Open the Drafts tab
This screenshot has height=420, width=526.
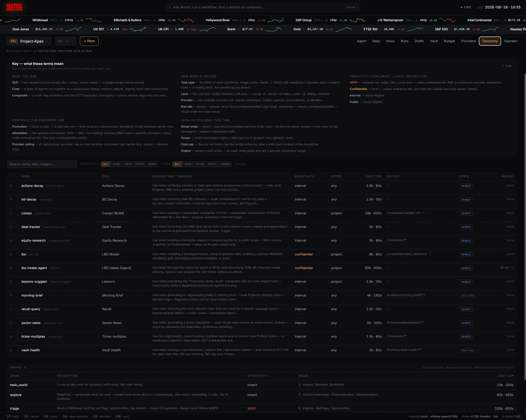click(x=419, y=41)
